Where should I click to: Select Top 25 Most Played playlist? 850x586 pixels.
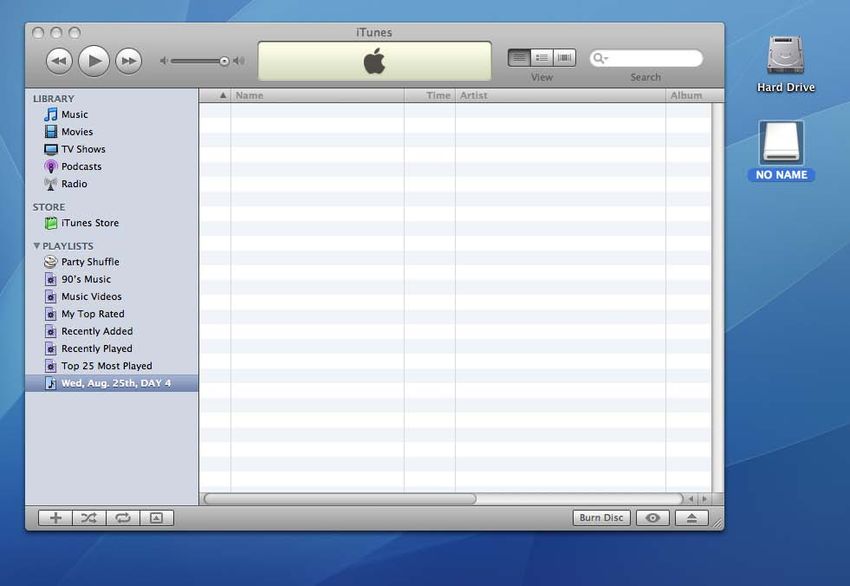pos(111,366)
